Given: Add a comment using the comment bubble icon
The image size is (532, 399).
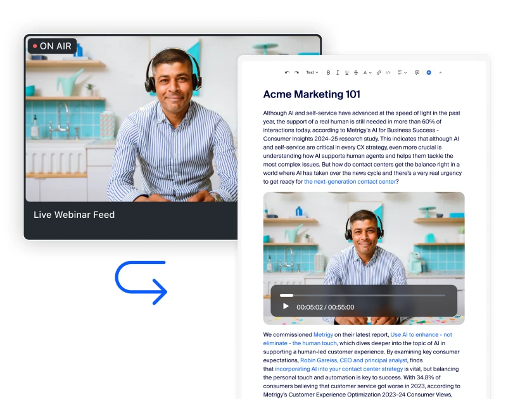Looking at the screenshot, I should [417, 72].
